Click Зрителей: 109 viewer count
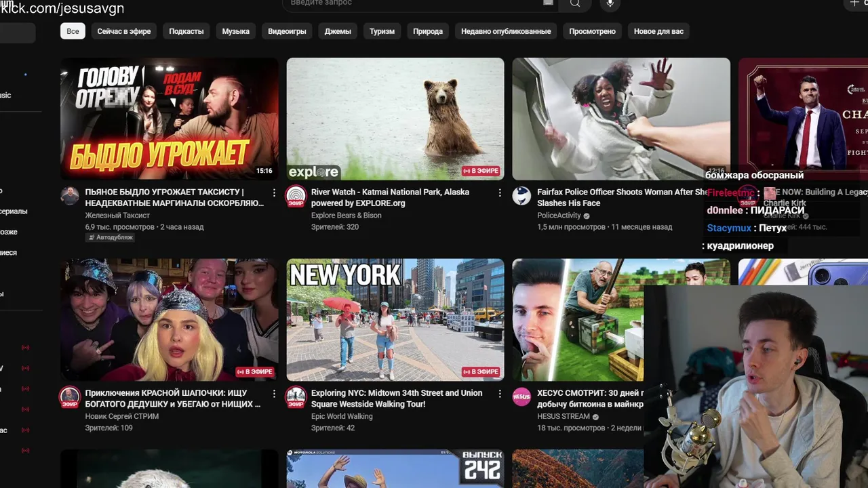Screen dimensions: 868x488 [108, 428]
